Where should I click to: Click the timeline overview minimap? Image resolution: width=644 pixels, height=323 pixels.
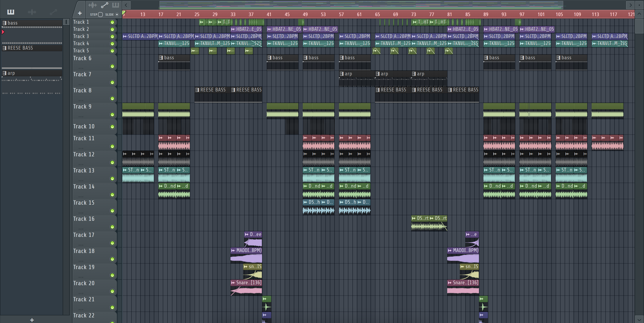click(x=361, y=5)
